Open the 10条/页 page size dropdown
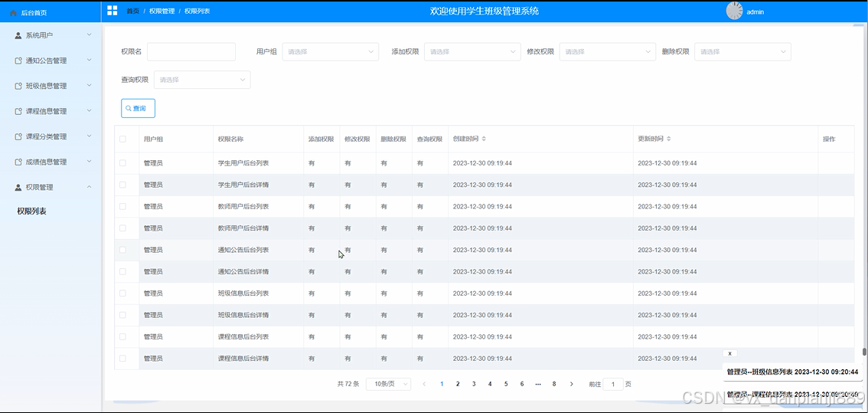 click(389, 384)
